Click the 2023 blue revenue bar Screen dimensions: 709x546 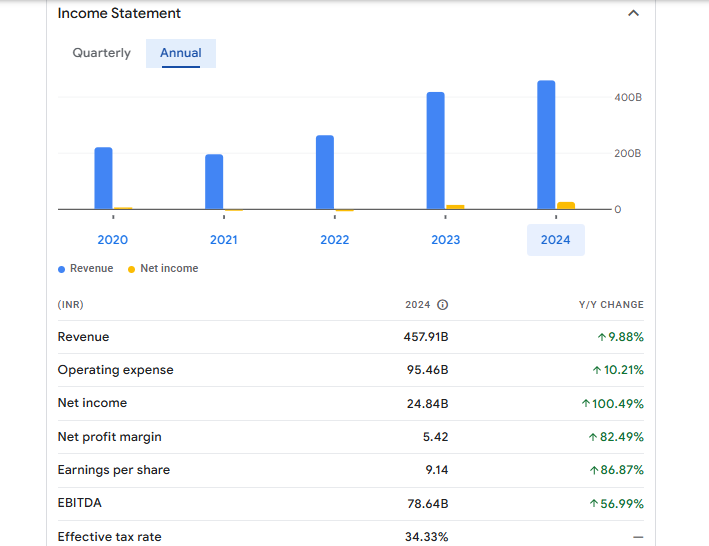click(x=436, y=150)
